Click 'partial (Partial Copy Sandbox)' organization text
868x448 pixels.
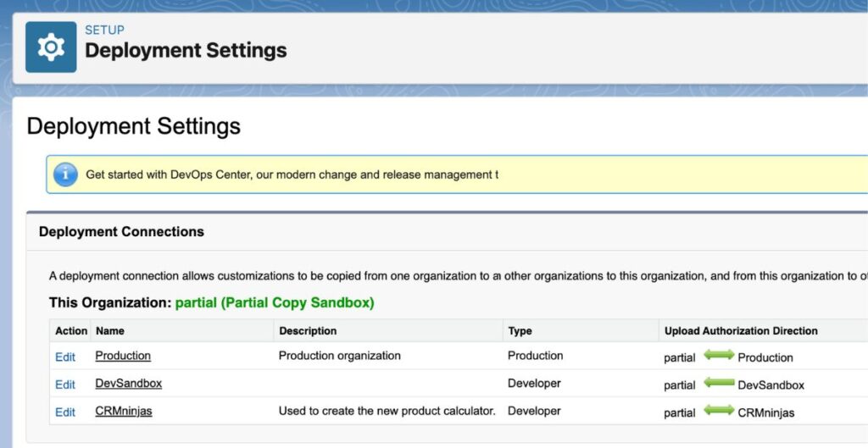click(275, 303)
